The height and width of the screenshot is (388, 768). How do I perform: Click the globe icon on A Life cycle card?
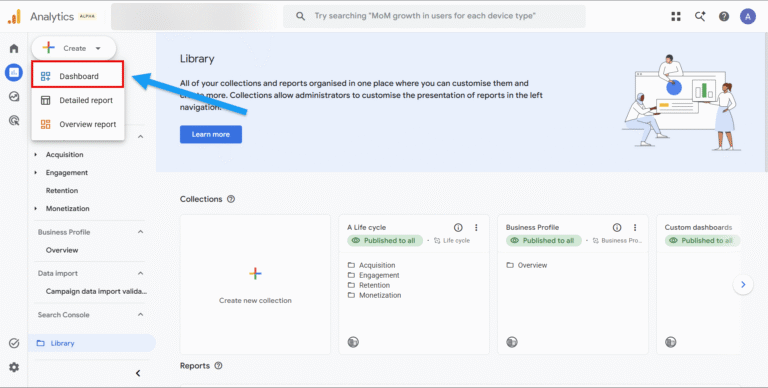click(353, 342)
